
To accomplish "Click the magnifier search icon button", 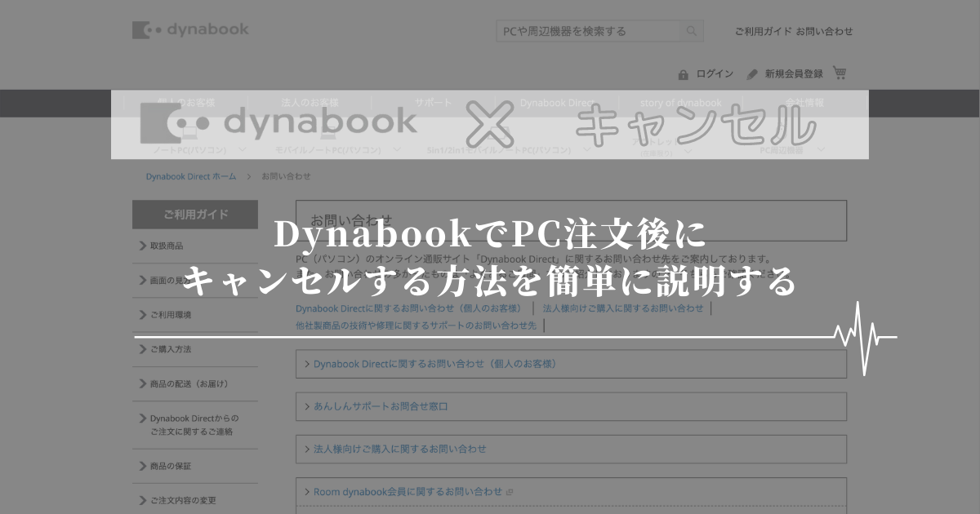I will click(x=691, y=32).
